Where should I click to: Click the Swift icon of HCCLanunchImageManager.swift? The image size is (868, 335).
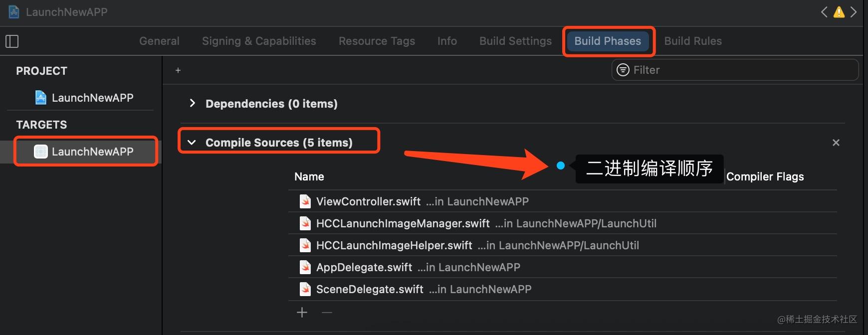pyautogui.click(x=305, y=223)
